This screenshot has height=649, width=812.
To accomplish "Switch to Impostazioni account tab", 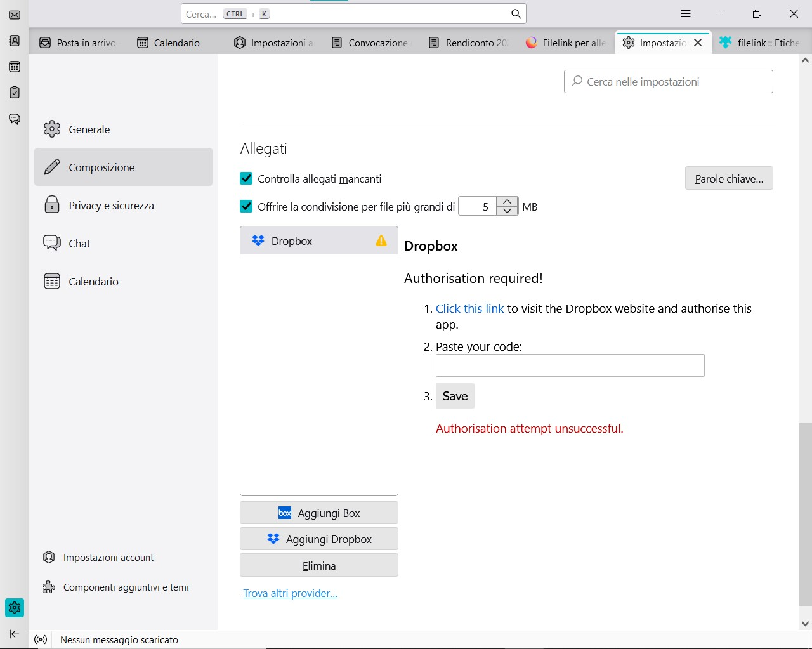I will [273, 43].
